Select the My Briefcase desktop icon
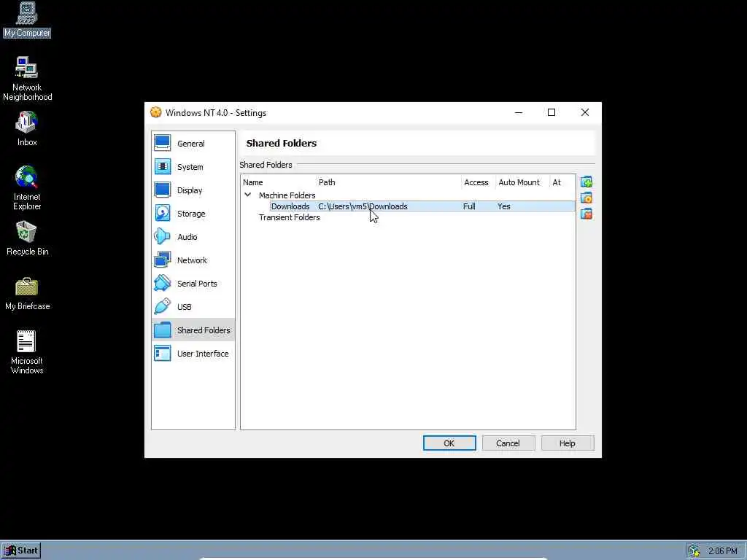 tap(27, 293)
